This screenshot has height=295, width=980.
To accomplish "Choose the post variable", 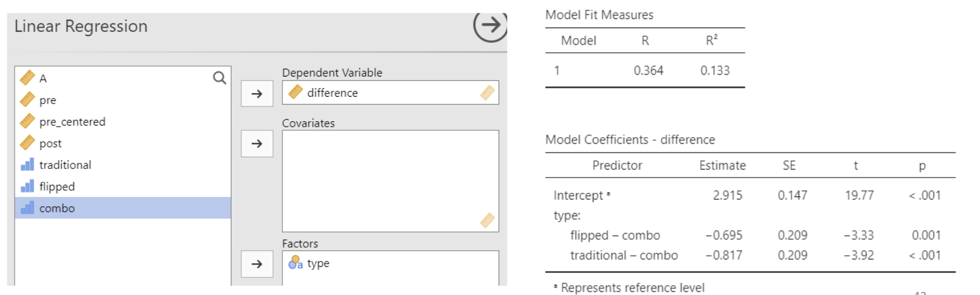I will tap(50, 144).
